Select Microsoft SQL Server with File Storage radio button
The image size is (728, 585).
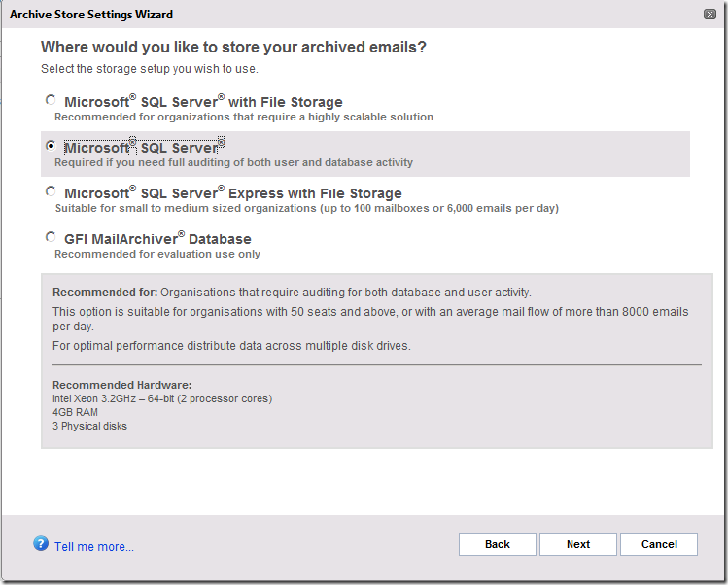pyautogui.click(x=51, y=100)
